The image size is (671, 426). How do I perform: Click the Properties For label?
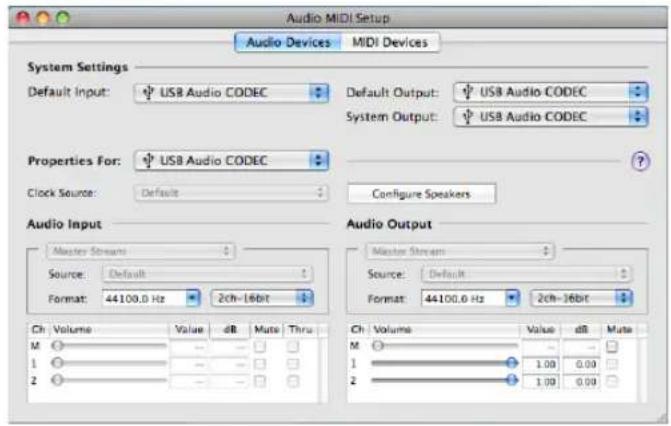click(x=74, y=161)
